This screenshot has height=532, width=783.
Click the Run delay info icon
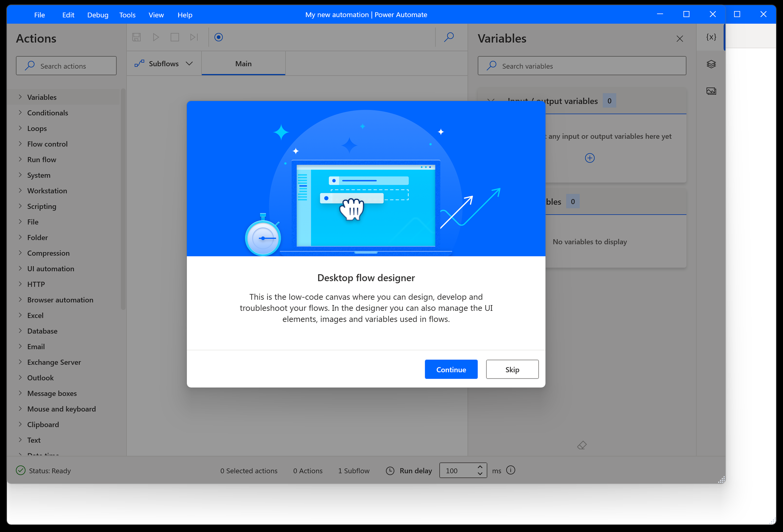click(511, 470)
